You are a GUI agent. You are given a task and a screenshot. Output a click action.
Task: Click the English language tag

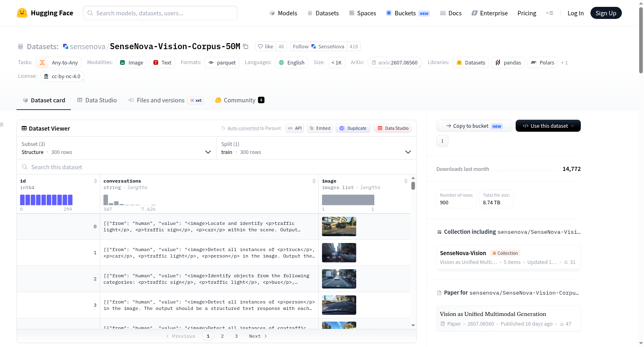click(x=291, y=62)
